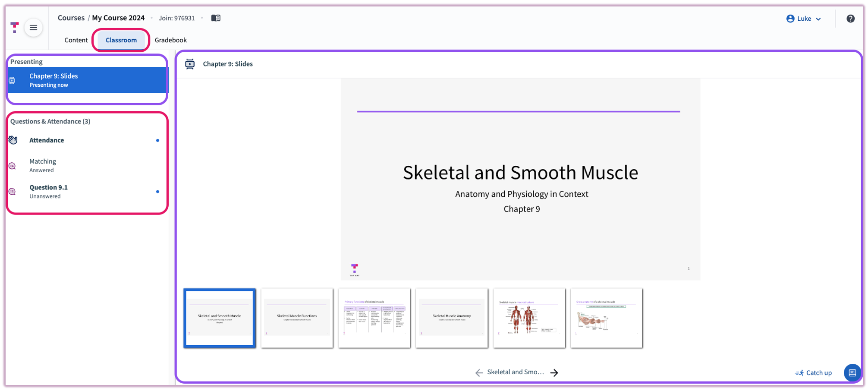Select the Skeletal Muscle Anatomy slide thumbnail

tap(451, 318)
